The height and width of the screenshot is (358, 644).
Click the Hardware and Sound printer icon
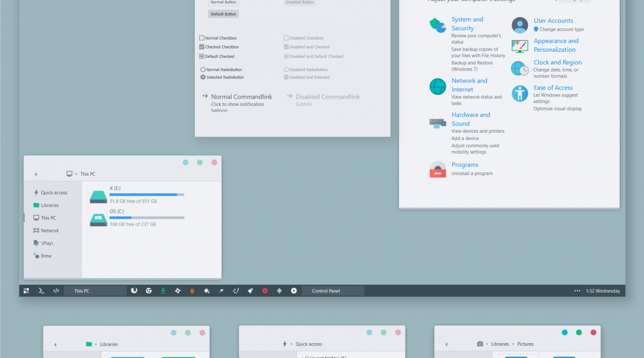tap(438, 122)
